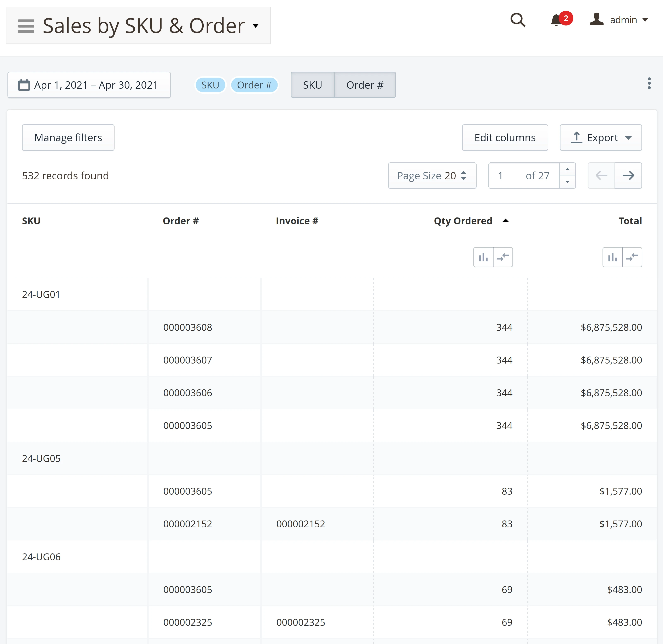663x644 pixels.
Task: Select SKU in the dimension toggle
Action: pyautogui.click(x=312, y=85)
